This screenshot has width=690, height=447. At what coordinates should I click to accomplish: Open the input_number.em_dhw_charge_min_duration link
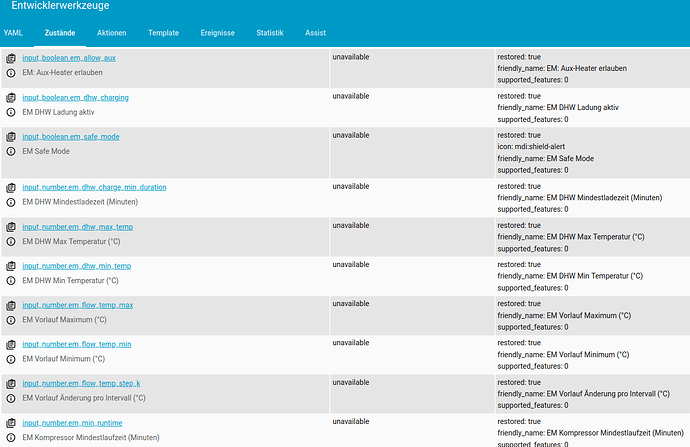(x=94, y=187)
